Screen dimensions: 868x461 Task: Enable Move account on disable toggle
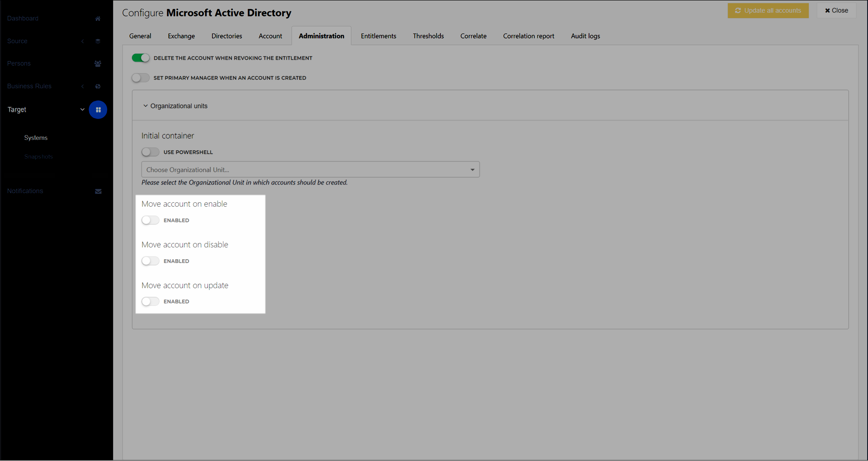point(150,261)
